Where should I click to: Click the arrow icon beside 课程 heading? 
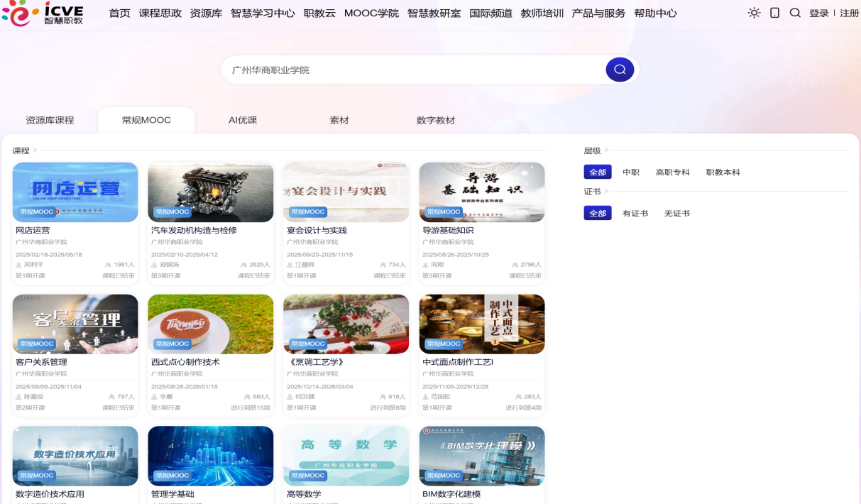click(x=35, y=150)
